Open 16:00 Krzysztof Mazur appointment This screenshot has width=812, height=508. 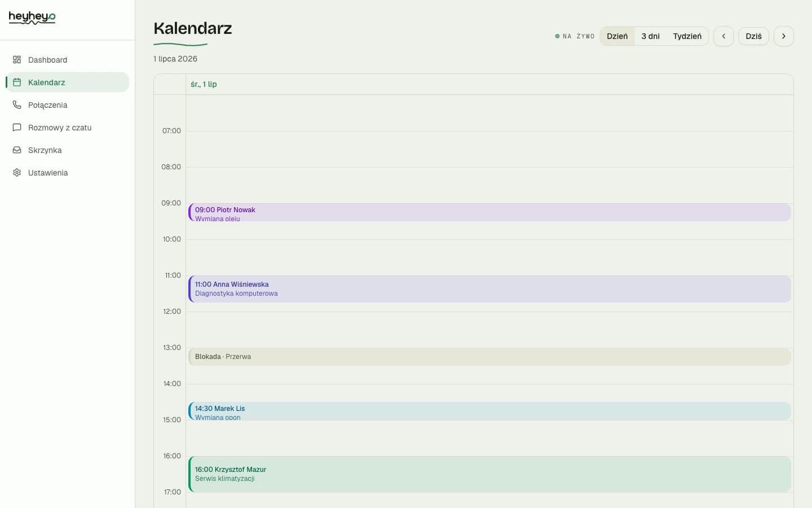pos(489,474)
